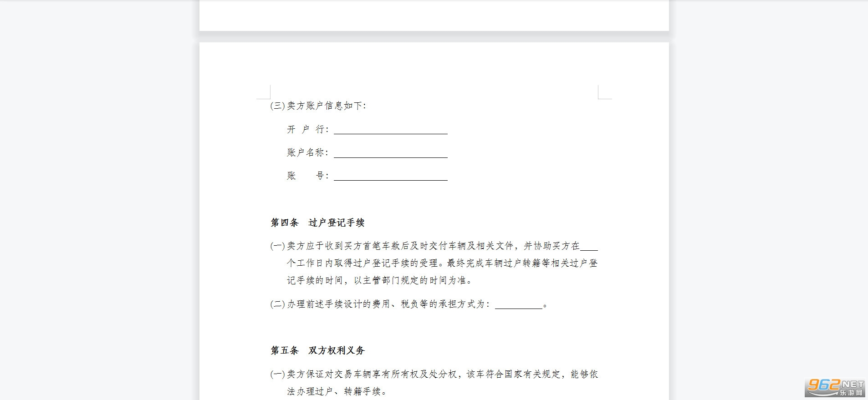
Task: Click the line 卖方保证对交易车辆享有所有权
Action: click(x=434, y=374)
